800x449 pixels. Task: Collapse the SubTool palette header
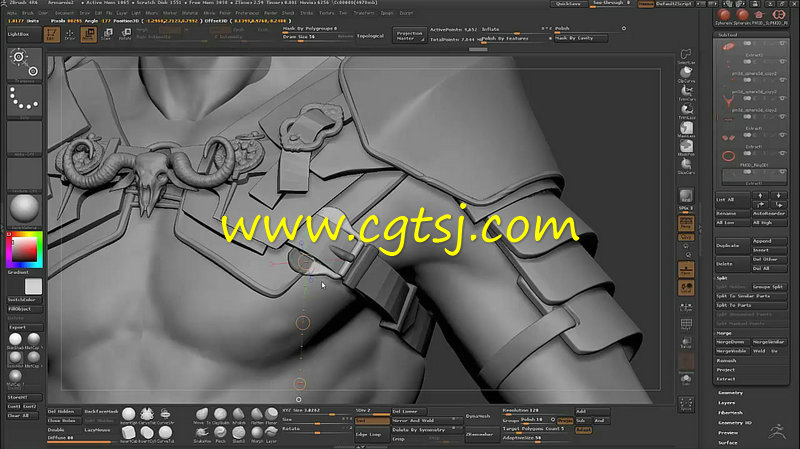(x=728, y=35)
